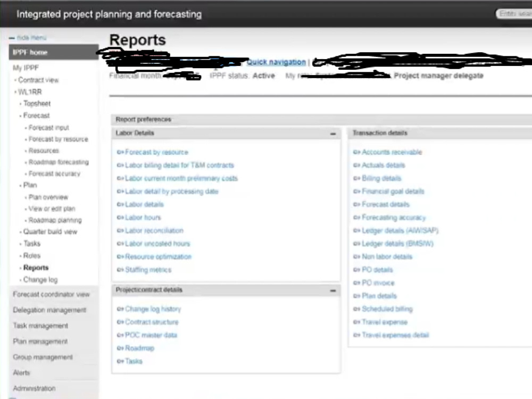Open Staffing metrics report
Viewport: 532px width, 399px height.
tap(148, 270)
